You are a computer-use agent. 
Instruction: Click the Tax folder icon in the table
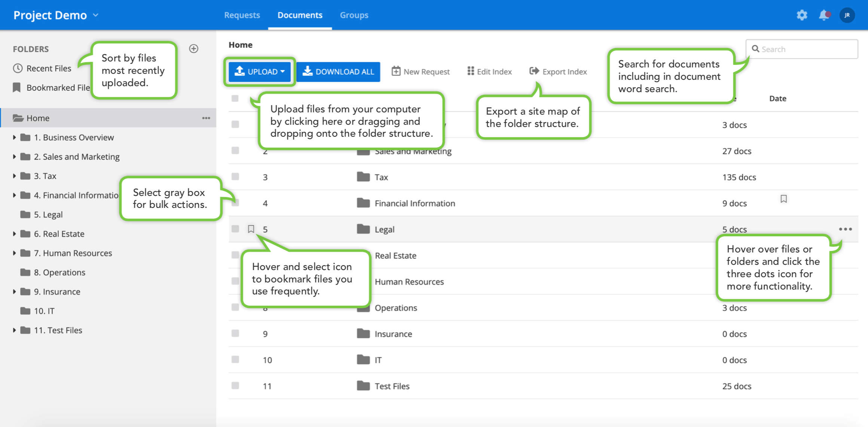pyautogui.click(x=363, y=177)
